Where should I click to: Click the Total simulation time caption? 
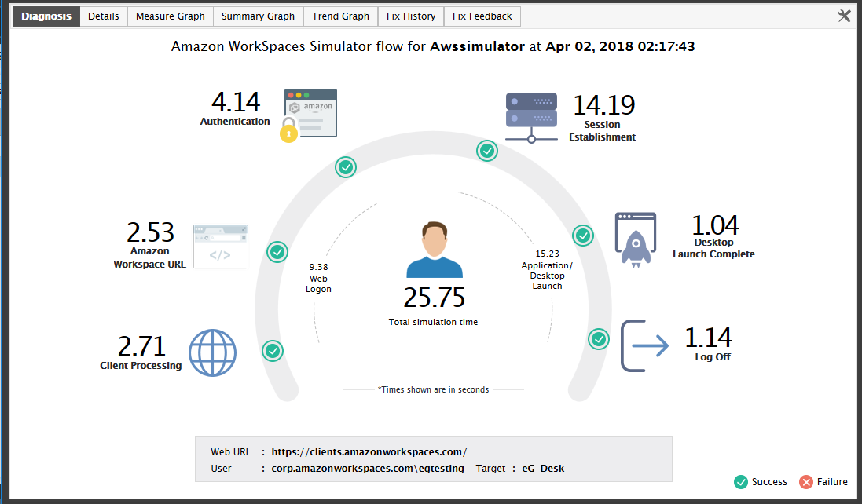(x=433, y=322)
